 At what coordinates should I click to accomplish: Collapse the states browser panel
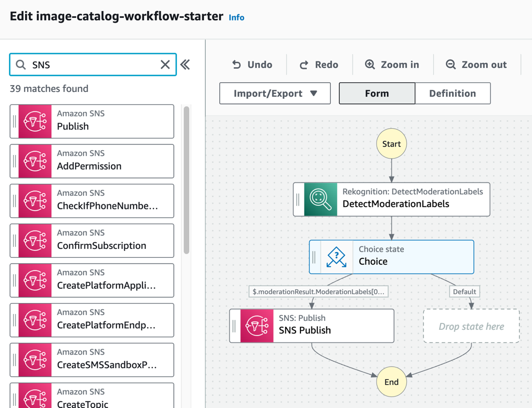(185, 65)
